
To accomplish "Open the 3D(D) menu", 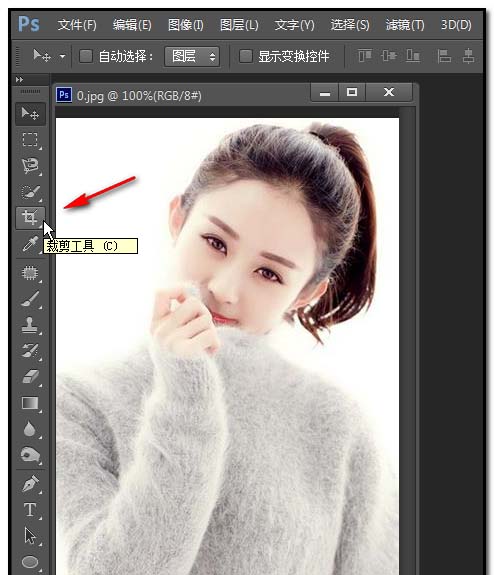I will coord(456,25).
